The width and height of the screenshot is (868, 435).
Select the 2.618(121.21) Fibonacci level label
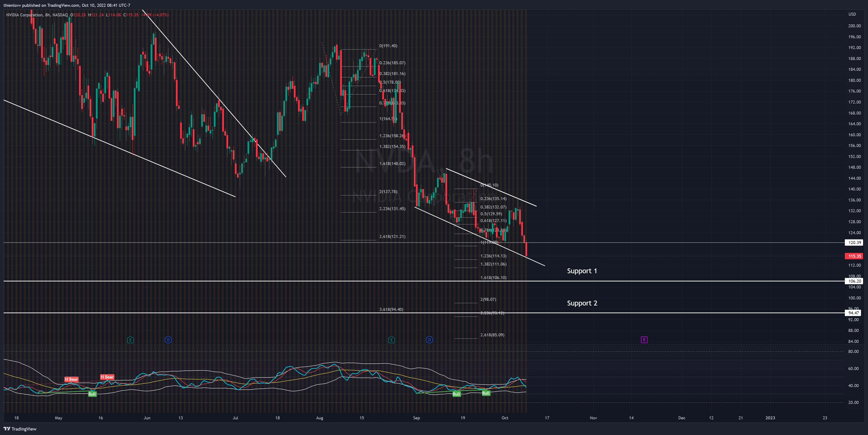392,236
